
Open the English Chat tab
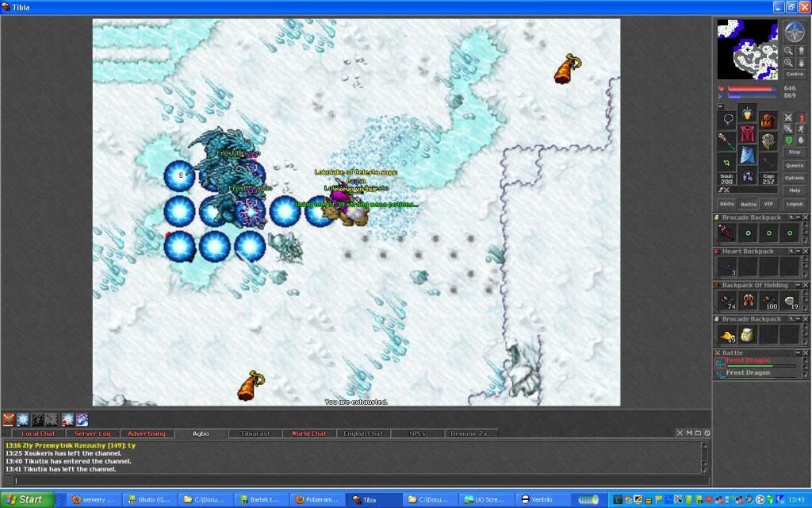click(x=363, y=433)
